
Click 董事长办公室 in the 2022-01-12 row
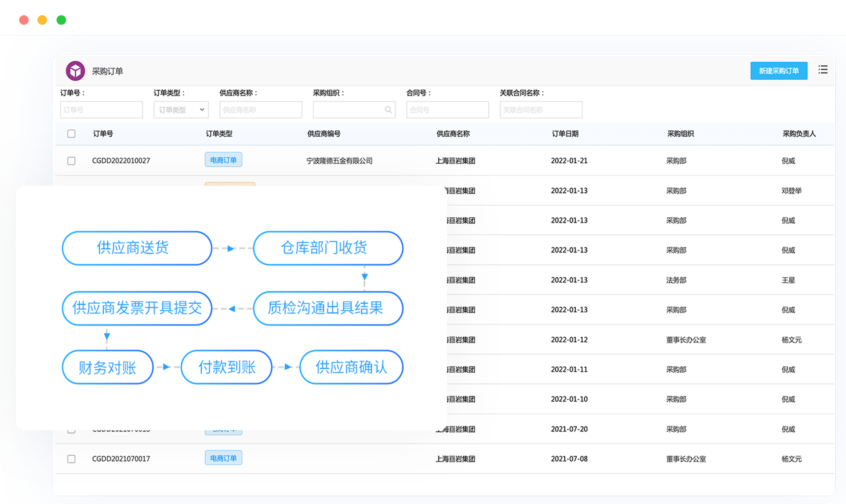(686, 340)
